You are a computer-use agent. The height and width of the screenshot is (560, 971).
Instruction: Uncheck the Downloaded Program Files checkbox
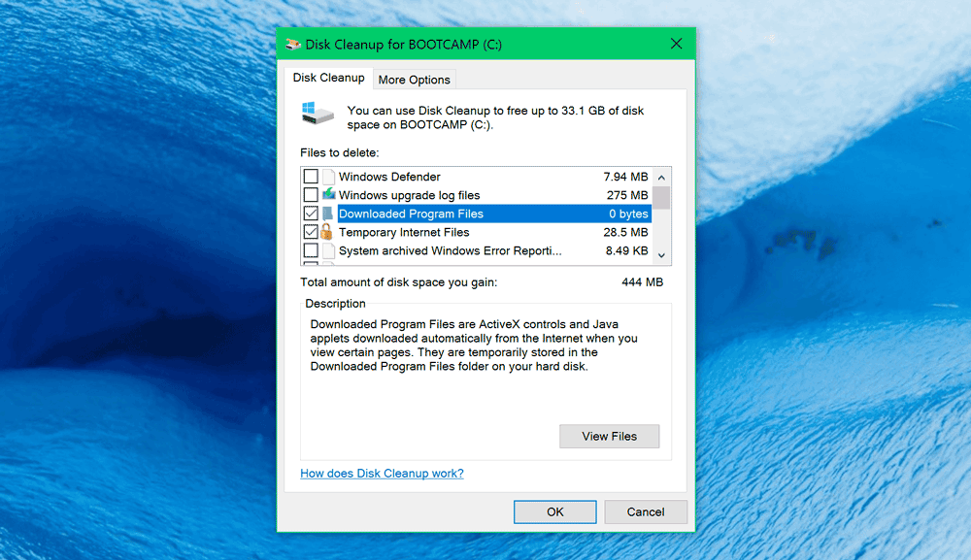click(311, 214)
